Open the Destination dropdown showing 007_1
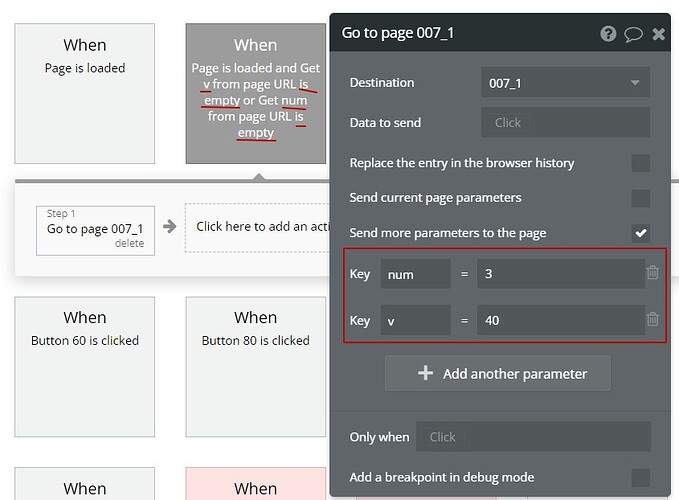The image size is (679, 500). 565,82
